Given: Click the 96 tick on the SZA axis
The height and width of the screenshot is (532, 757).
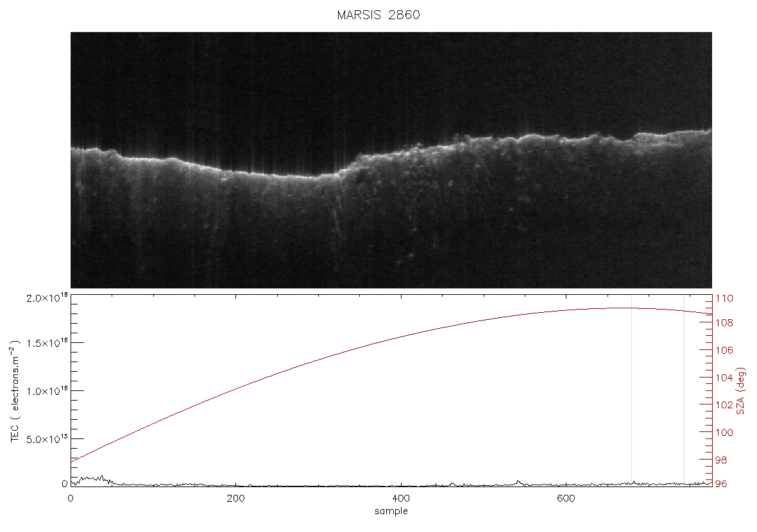Looking at the screenshot, I should tap(721, 484).
